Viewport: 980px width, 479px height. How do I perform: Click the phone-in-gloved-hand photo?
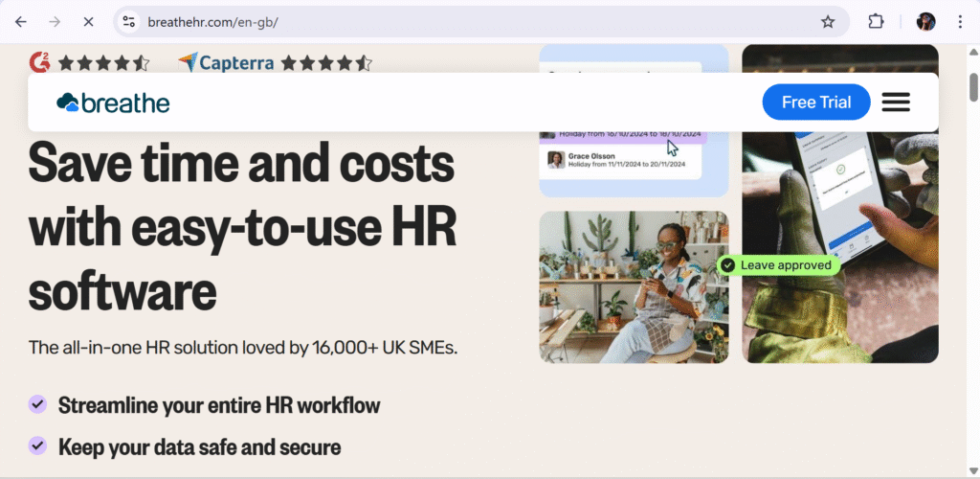840,204
